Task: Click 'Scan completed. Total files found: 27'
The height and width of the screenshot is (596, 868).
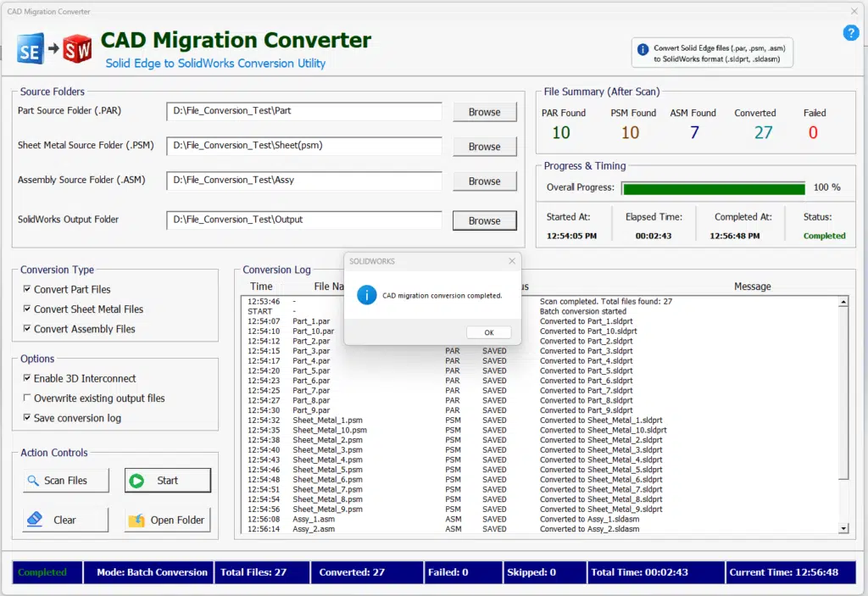Action: point(606,301)
